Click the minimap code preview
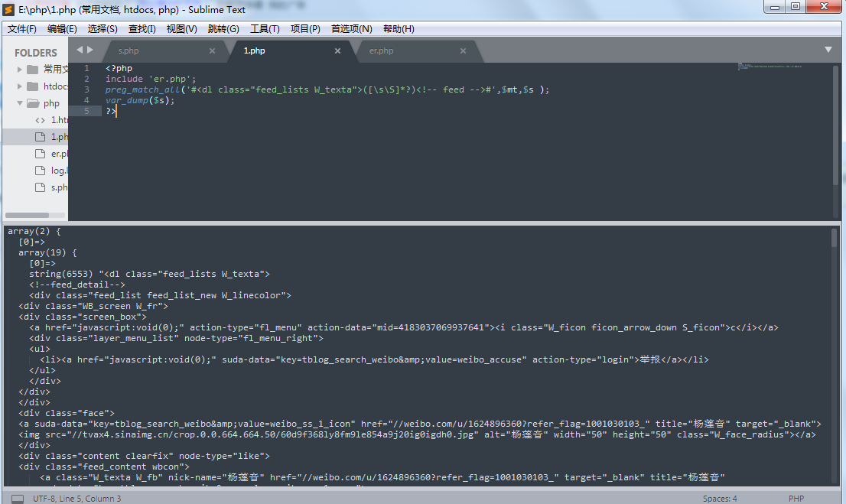Screen dimensions: 846x504 pos(770,67)
